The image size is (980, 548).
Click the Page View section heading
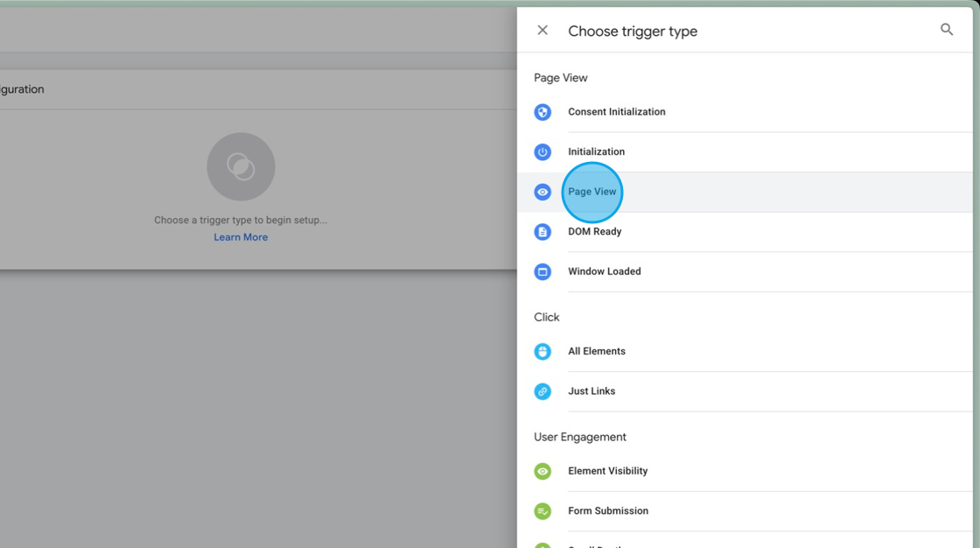pos(560,77)
